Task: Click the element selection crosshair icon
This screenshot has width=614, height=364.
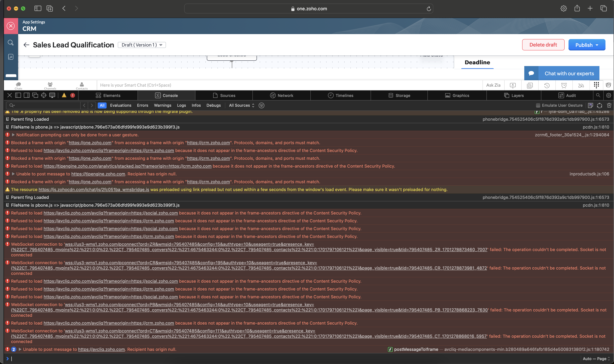Action: pos(44,95)
